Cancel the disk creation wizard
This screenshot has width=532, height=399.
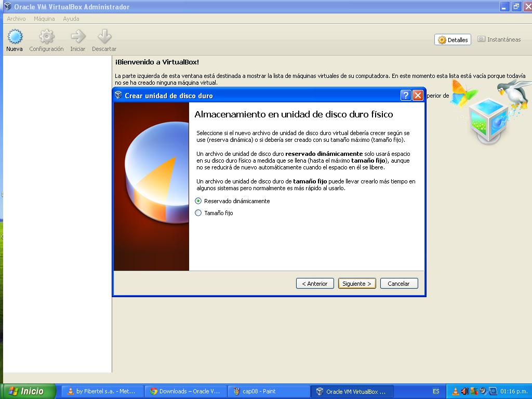399,284
